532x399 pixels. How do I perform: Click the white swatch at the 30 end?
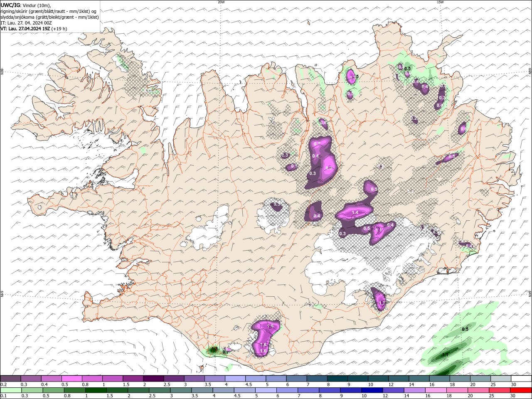coord(521,379)
